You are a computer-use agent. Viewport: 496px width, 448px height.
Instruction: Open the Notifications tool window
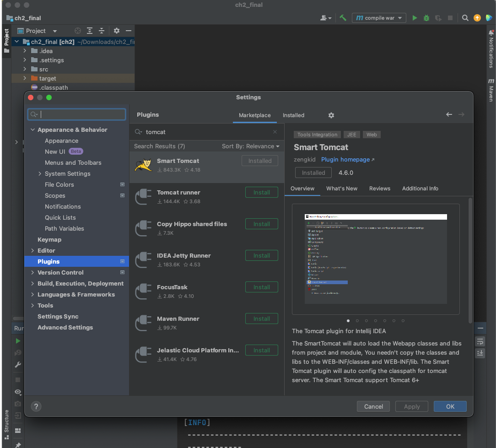491,49
